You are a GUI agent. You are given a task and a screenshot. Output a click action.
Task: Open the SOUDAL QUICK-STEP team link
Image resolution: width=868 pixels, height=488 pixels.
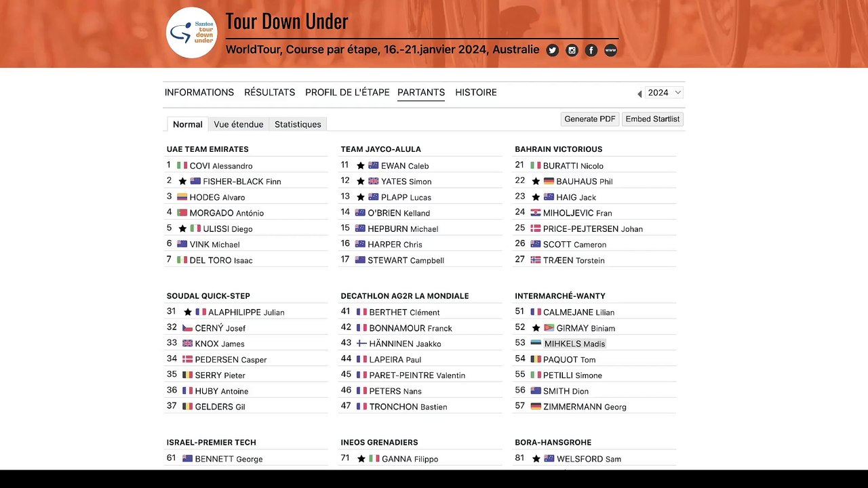click(208, 296)
